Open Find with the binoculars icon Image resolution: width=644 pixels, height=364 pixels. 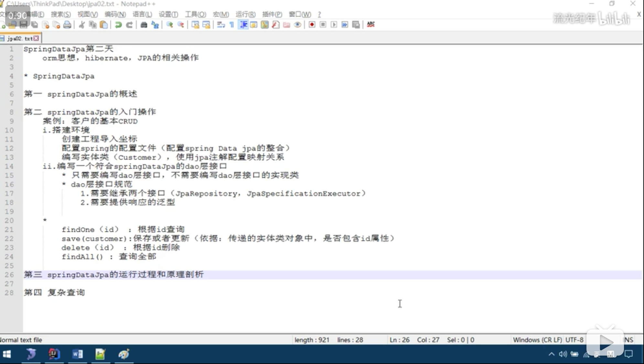144,25
